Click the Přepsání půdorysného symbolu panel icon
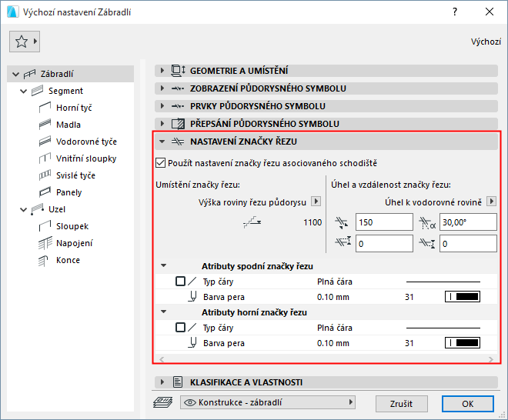This screenshot has height=420, width=508. coord(178,124)
